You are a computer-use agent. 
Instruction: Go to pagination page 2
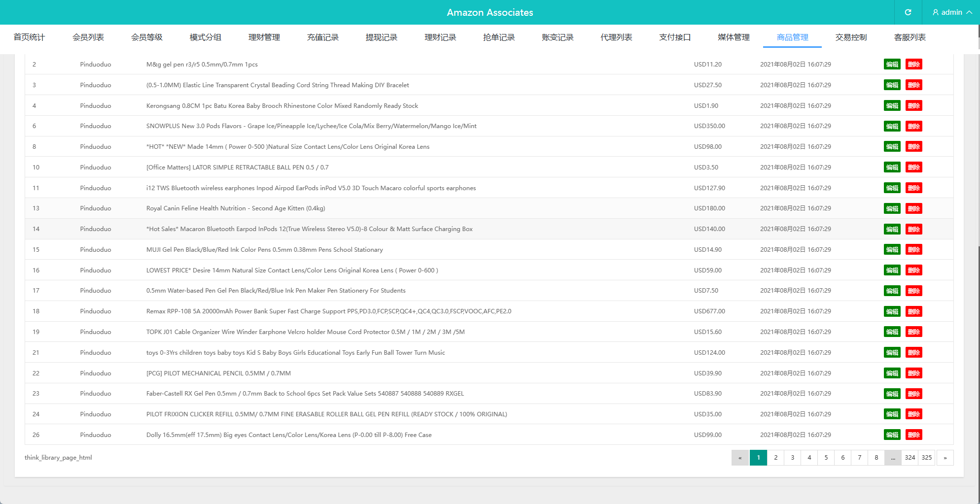(x=775, y=458)
